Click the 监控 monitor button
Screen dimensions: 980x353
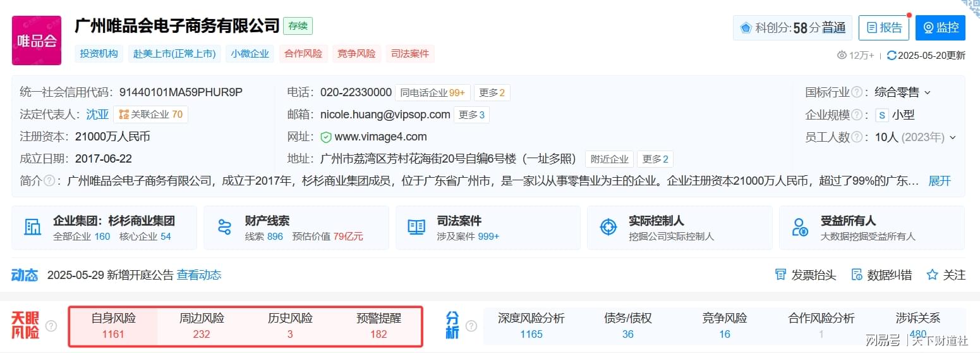coord(940,28)
